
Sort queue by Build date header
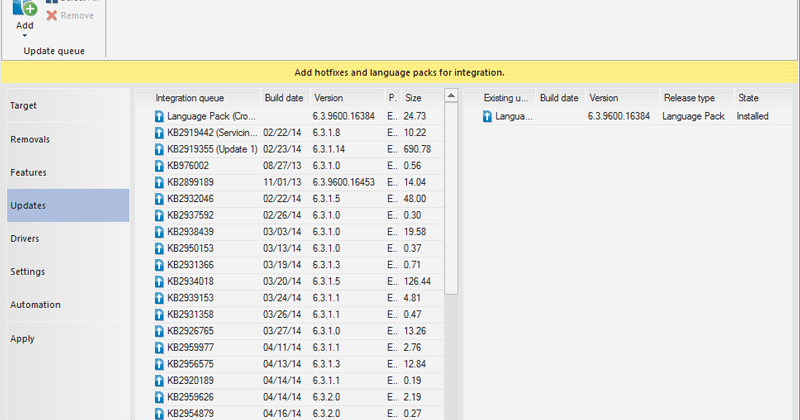(x=284, y=98)
